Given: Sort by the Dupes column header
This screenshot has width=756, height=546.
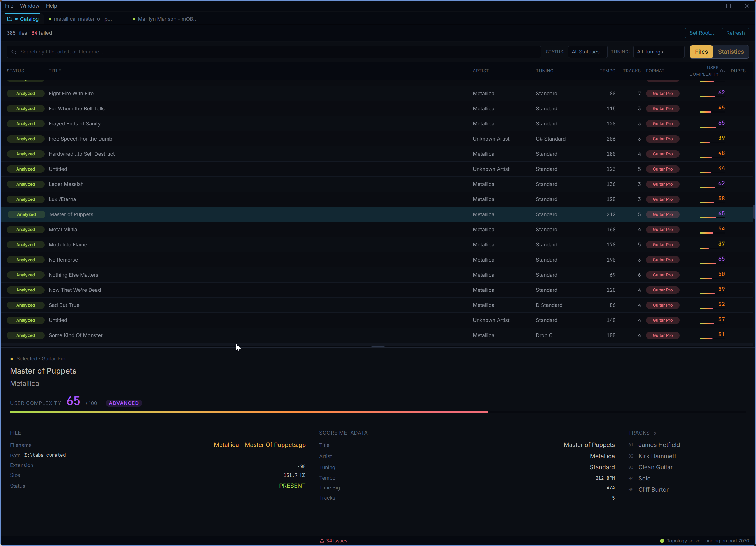Looking at the screenshot, I should point(738,71).
